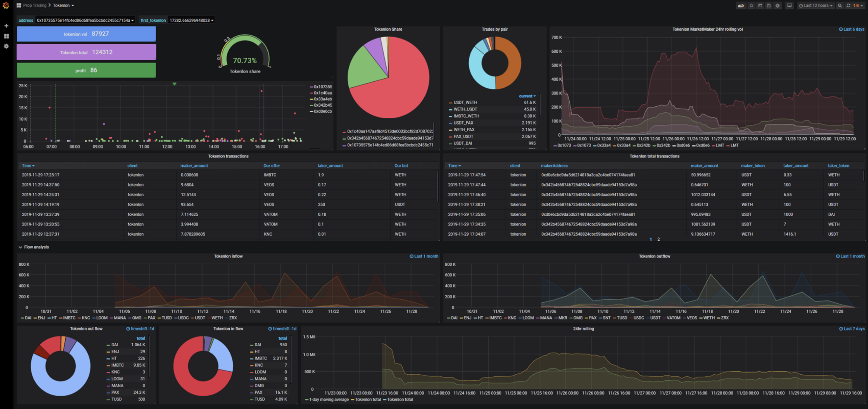Viewport: 868px width, 409px height.
Task: Click the dashboard grid icon beside Prop Trading
Action: 19,5
